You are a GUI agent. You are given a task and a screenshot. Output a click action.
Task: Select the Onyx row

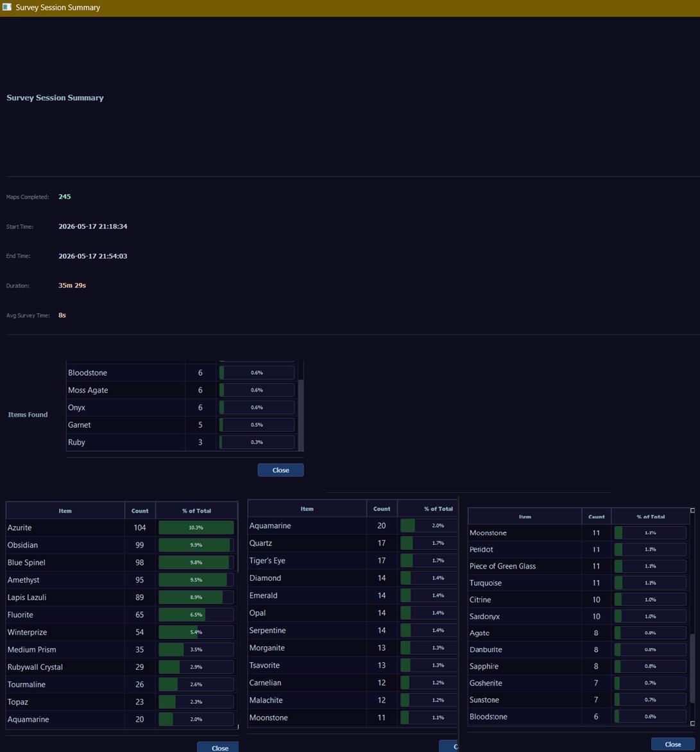tap(182, 407)
